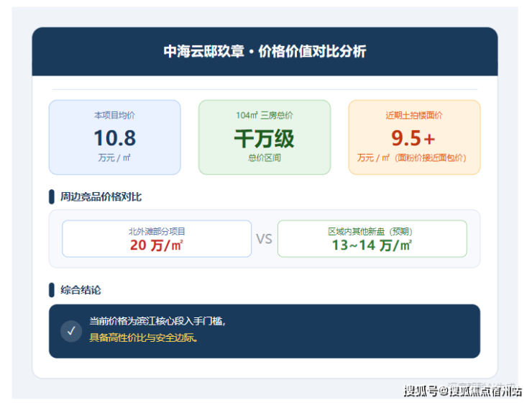This screenshot has height=403, width=532.
Task: Click the checkmark circle icon in conclusion
Action: pos(71,331)
